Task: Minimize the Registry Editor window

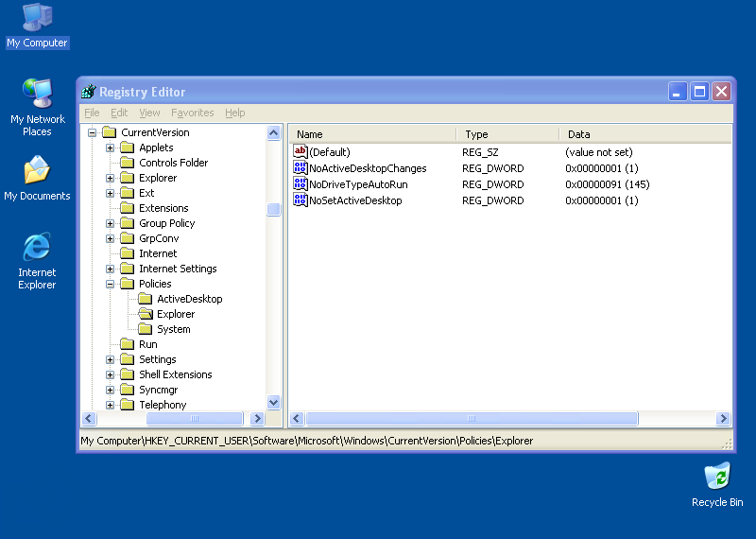Action: pyautogui.click(x=677, y=91)
